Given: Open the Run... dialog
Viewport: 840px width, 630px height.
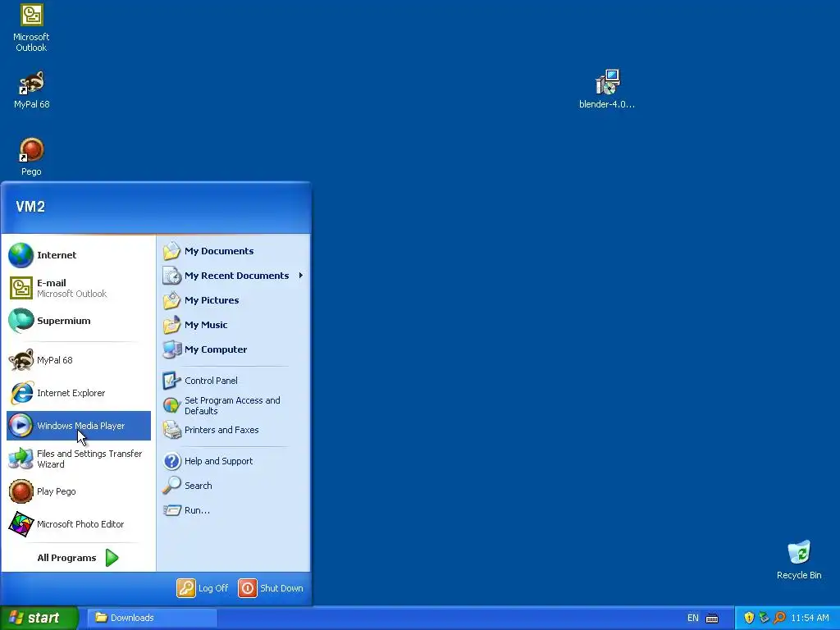Looking at the screenshot, I should tap(233, 510).
